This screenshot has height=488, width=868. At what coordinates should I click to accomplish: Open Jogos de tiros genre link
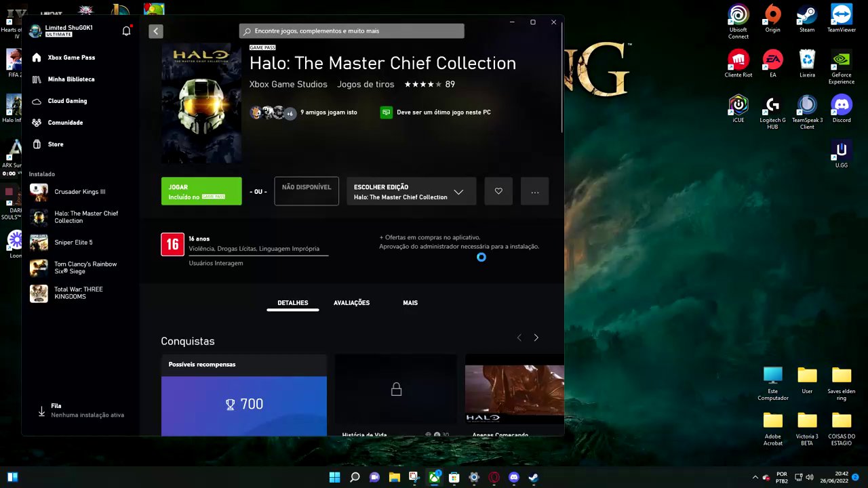pos(366,85)
